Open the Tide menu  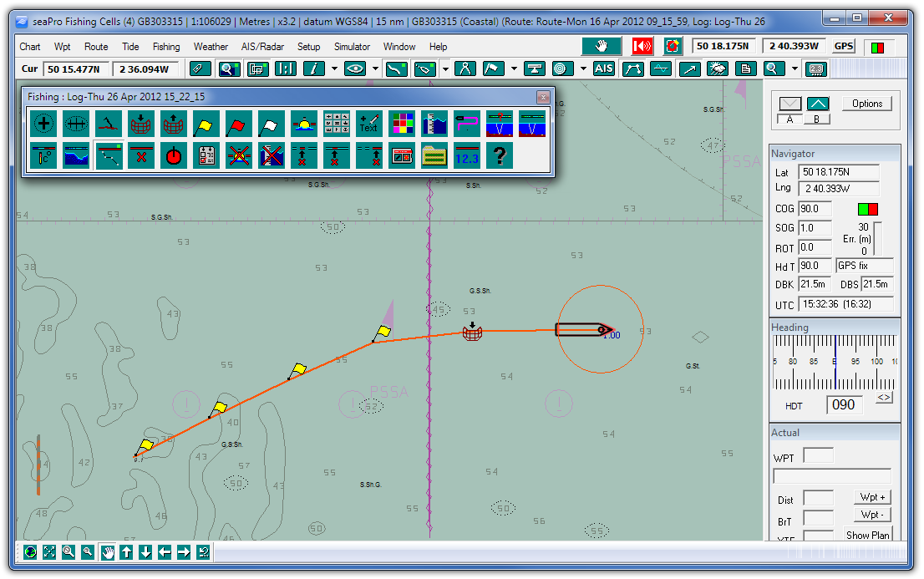point(131,47)
